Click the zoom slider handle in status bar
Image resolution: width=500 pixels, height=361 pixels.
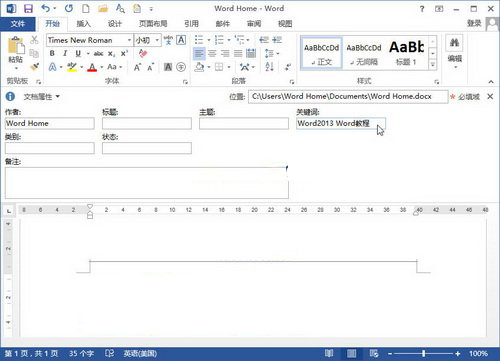(x=424, y=353)
